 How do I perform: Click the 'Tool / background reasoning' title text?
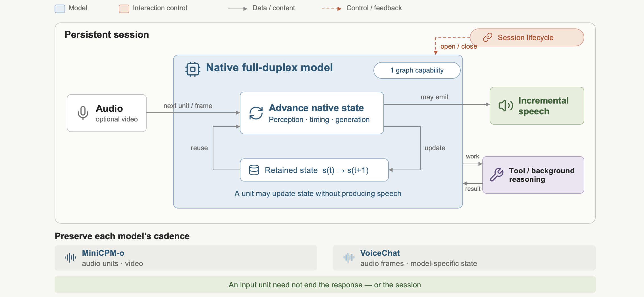click(x=542, y=175)
